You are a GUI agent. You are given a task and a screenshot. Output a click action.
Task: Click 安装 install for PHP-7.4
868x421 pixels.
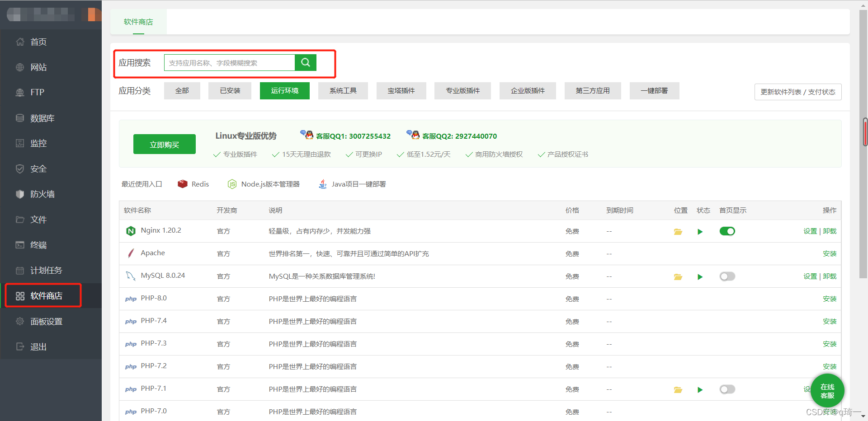(830, 322)
